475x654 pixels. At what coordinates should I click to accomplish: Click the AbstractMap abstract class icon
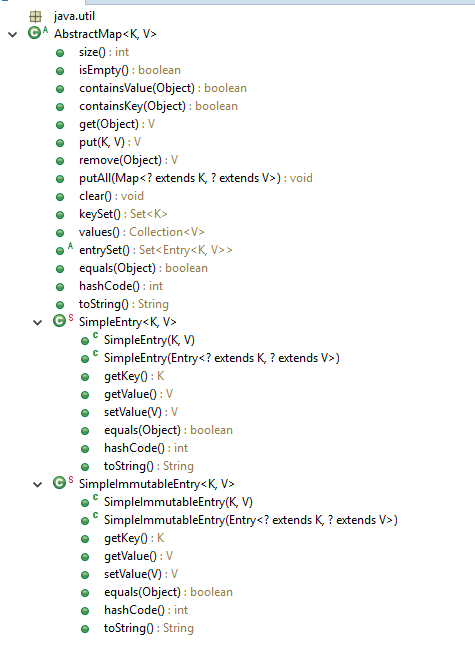(x=38, y=33)
